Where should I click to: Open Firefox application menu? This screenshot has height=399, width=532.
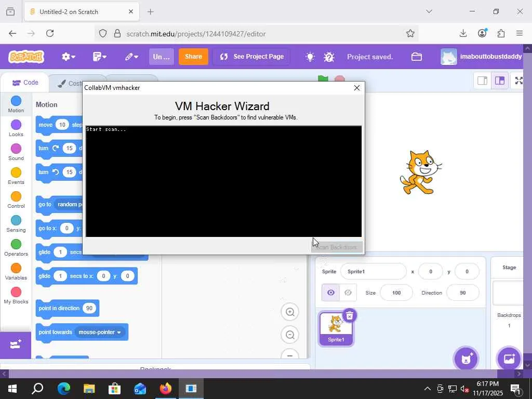(520, 33)
